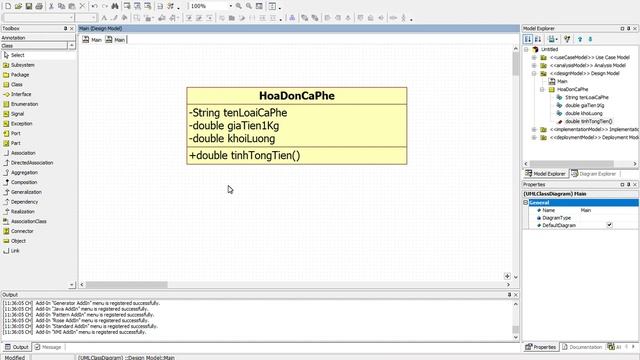Click Model Explorer filter elements icon
Screen dimensions: 640x360
click(567, 39)
